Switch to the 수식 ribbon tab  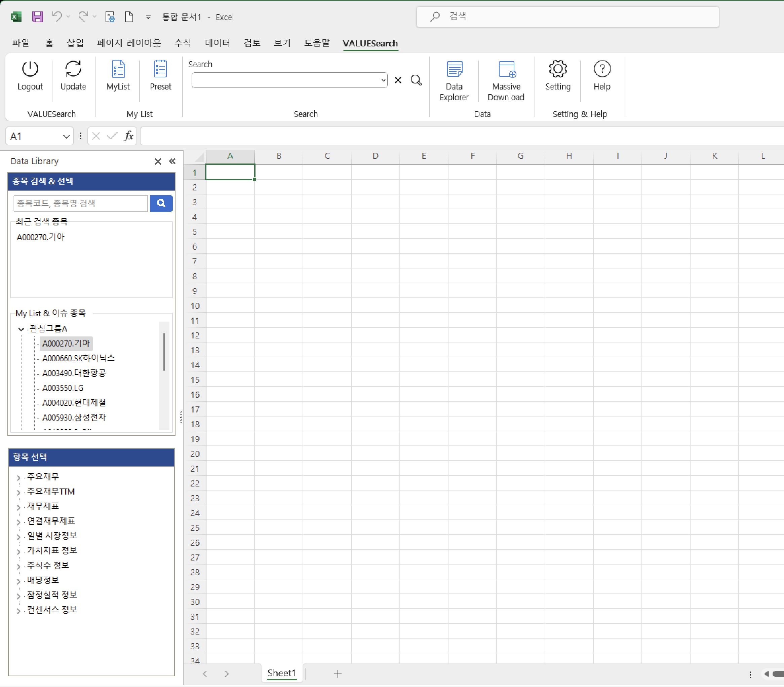point(182,43)
